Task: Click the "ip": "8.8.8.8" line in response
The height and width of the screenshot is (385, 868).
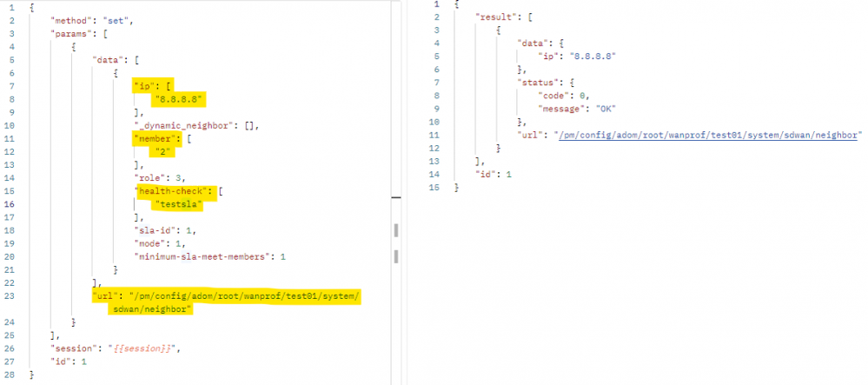Action: click(577, 56)
